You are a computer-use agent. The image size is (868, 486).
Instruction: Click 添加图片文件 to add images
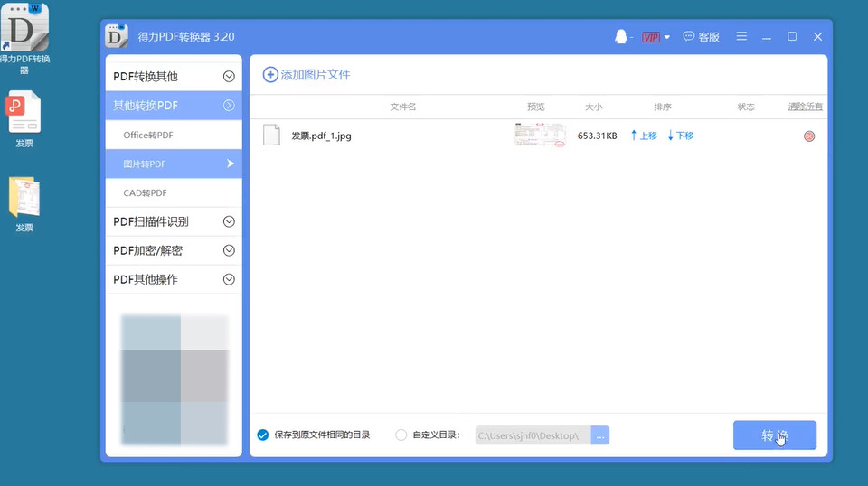pyautogui.click(x=307, y=75)
